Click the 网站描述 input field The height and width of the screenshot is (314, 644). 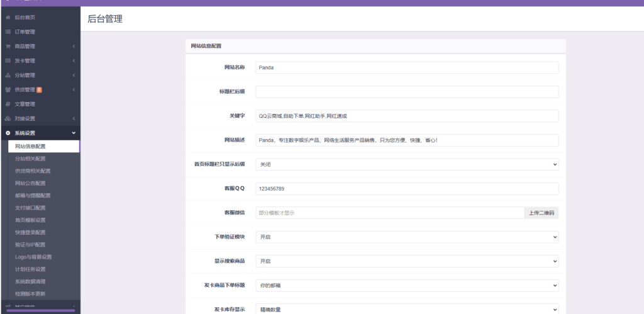click(x=407, y=140)
